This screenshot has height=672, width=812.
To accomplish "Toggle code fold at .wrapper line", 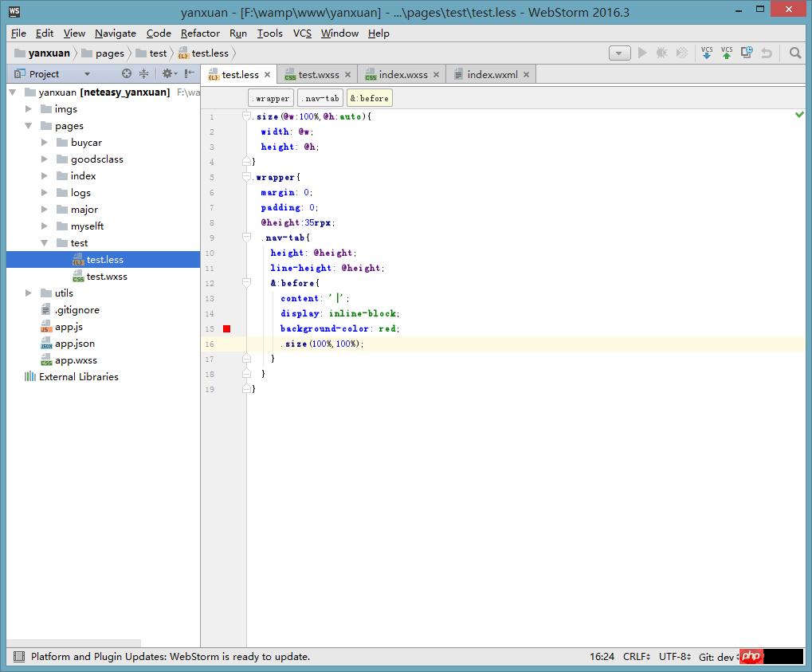I will point(247,177).
